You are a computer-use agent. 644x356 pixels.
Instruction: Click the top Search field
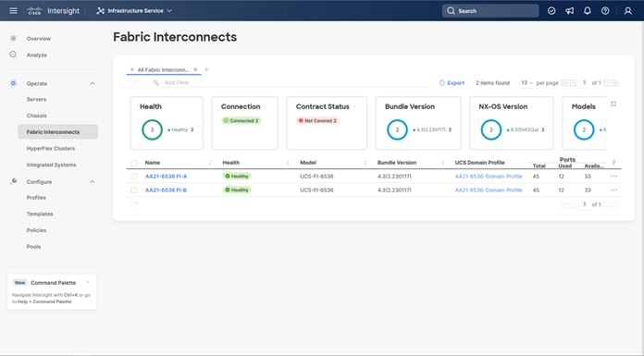point(490,11)
